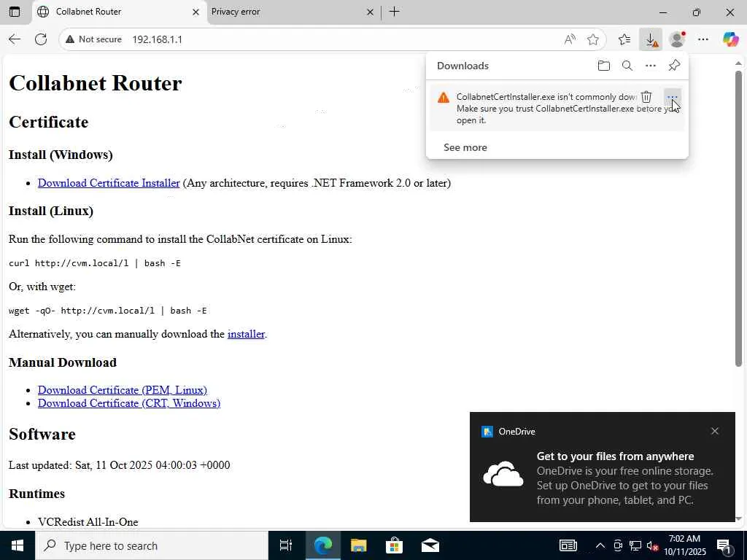Open Microsoft Store from taskbar
747x560 pixels.
(x=395, y=545)
